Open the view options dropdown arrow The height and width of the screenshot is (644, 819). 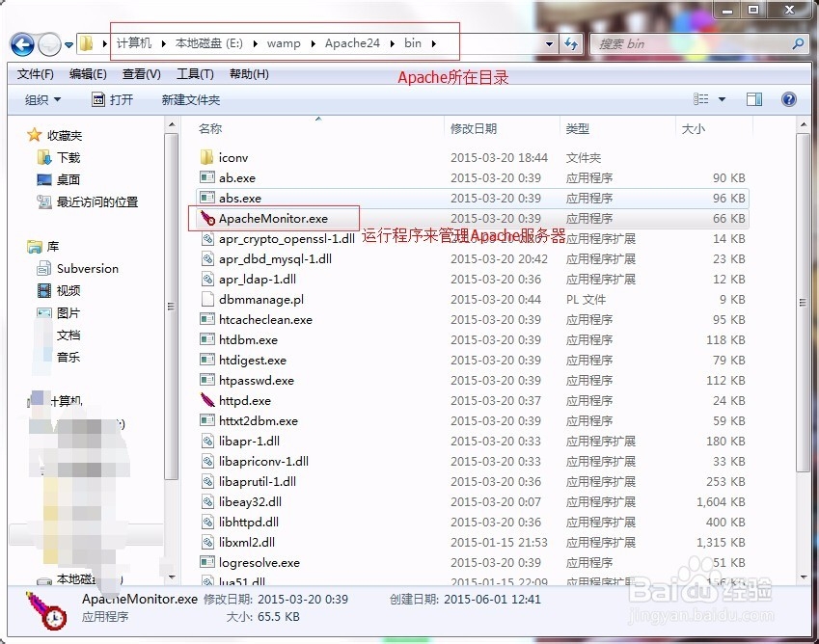coord(722,99)
